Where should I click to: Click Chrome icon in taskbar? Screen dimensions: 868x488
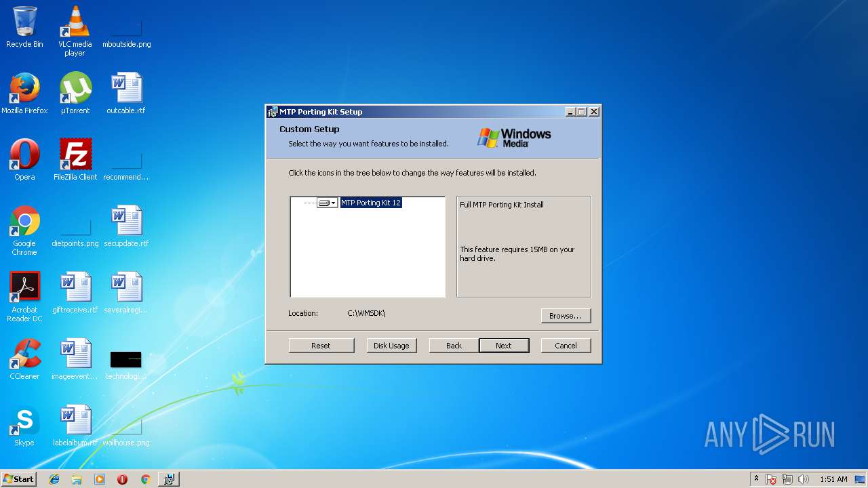(145, 479)
